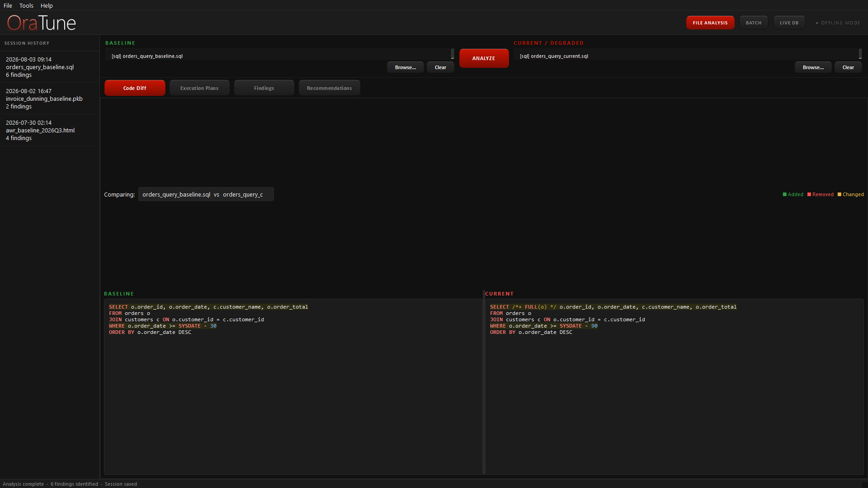Open the File menu
This screenshot has height=488, width=868.
click(x=8, y=5)
